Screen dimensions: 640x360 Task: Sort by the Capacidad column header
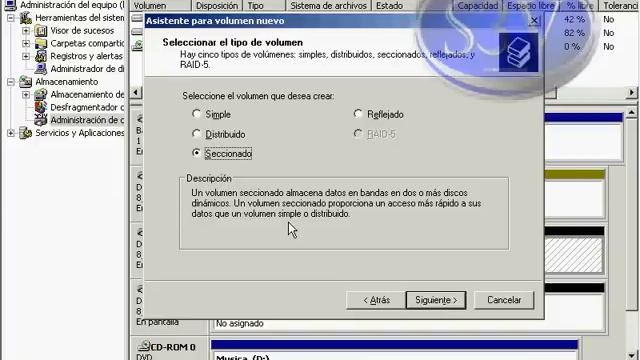coord(478,6)
